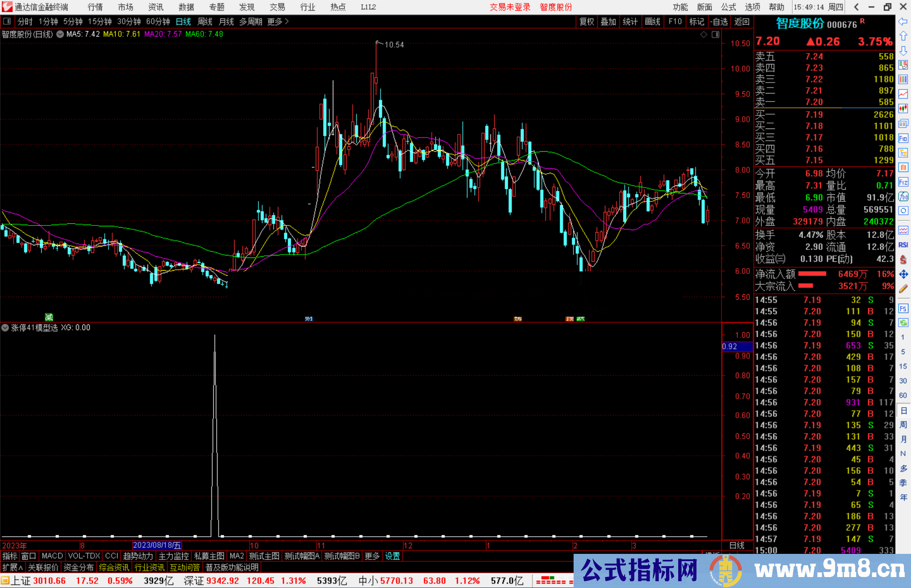Click the 净流入额 red inflow bar

[x=812, y=274]
